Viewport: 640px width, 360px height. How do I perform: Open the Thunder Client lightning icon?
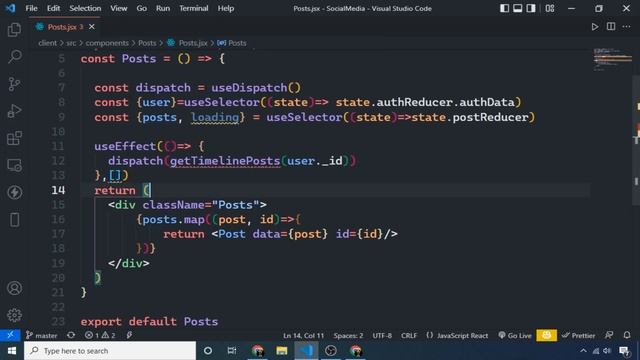tap(14, 192)
